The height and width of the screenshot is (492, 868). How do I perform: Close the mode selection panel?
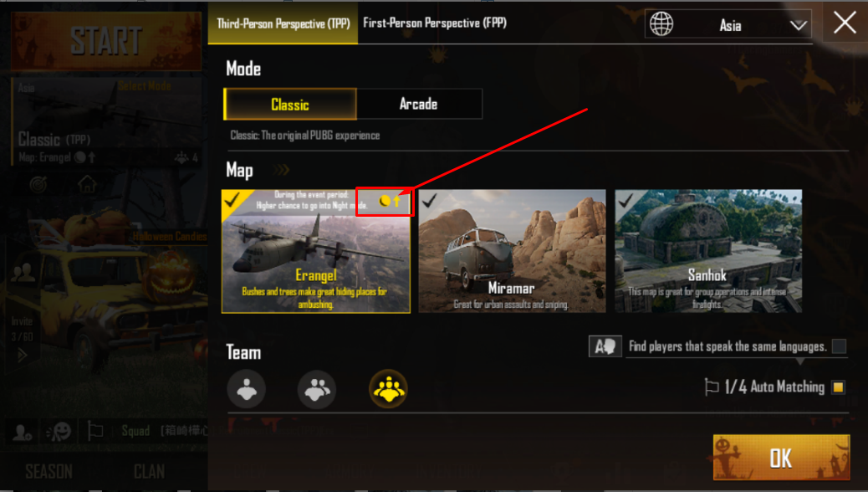845,23
